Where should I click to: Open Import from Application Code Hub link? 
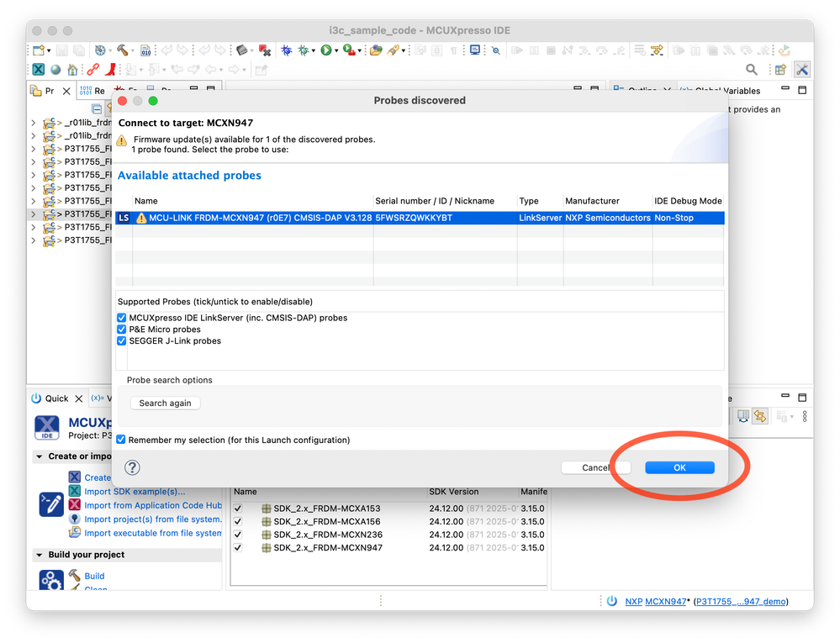click(153, 505)
